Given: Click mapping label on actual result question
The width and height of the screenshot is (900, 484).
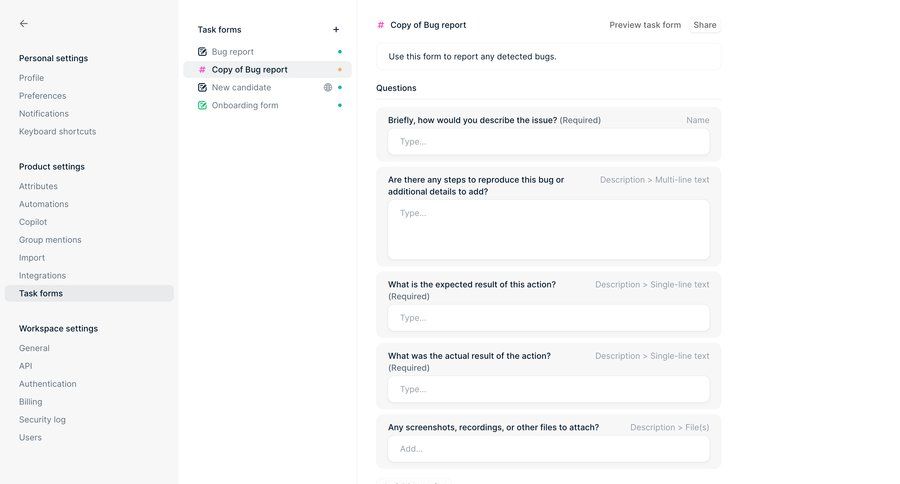Looking at the screenshot, I should click(x=652, y=355).
